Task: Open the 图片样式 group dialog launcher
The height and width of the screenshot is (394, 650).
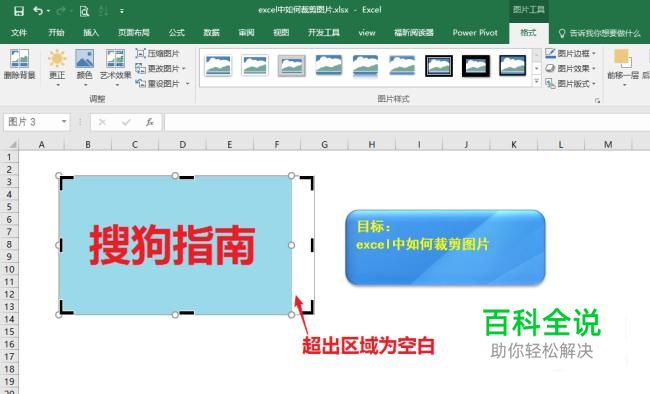Action: tap(597, 100)
